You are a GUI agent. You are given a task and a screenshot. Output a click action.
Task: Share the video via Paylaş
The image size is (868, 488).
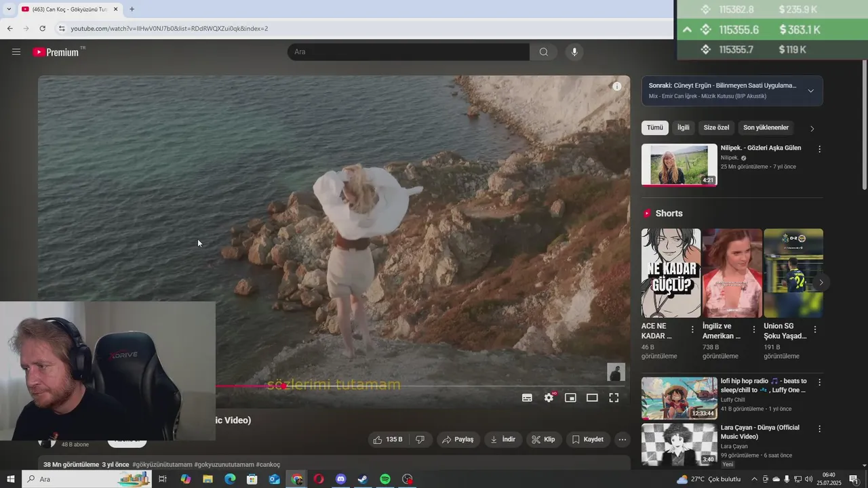[458, 439]
